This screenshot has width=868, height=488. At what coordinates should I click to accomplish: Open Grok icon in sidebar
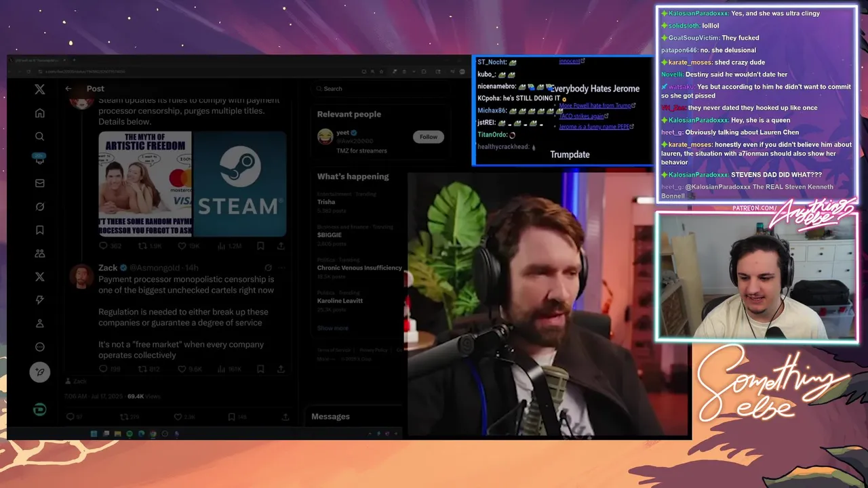pos(39,207)
